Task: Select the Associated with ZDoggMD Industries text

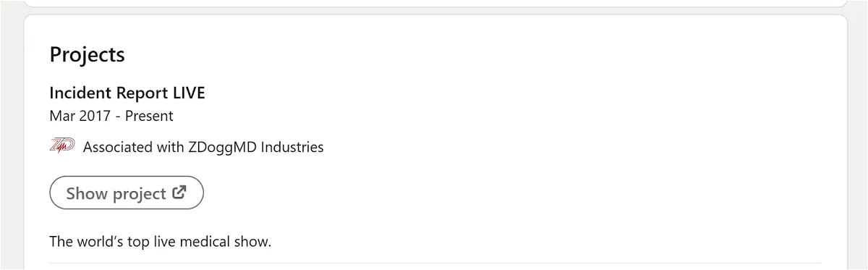Action: pyautogui.click(x=203, y=148)
